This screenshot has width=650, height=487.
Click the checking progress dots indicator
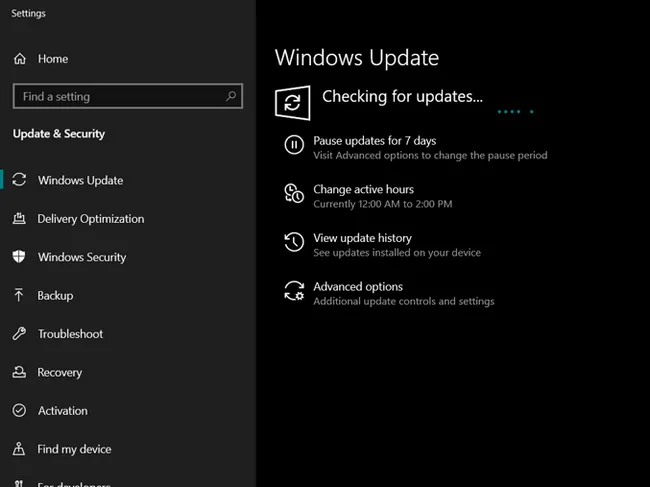pos(515,111)
